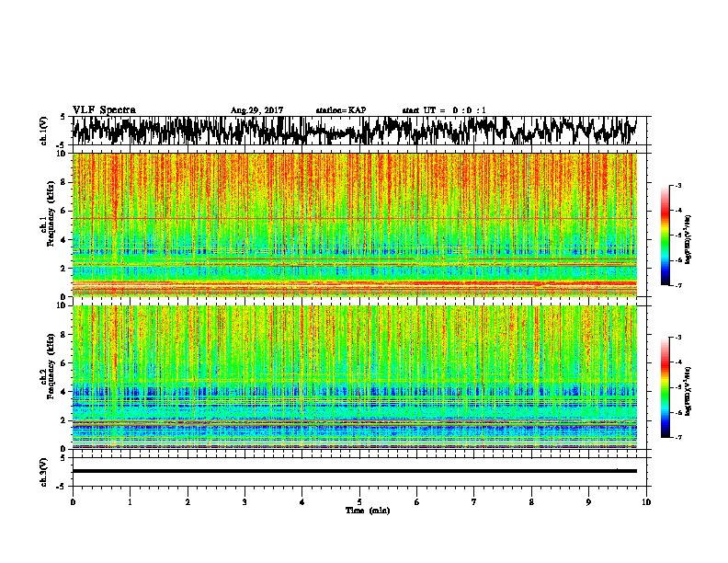
Task: Click time axis tick label "7"
Action: pos(474,502)
